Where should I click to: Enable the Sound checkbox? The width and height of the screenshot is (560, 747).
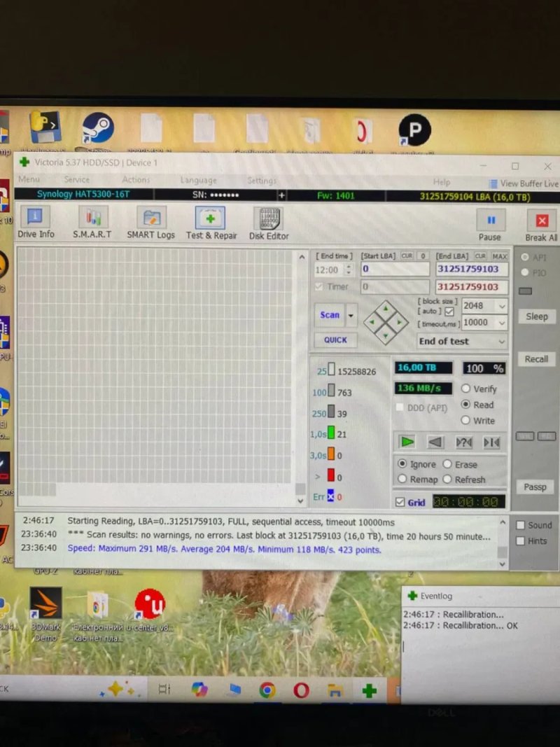point(521,525)
